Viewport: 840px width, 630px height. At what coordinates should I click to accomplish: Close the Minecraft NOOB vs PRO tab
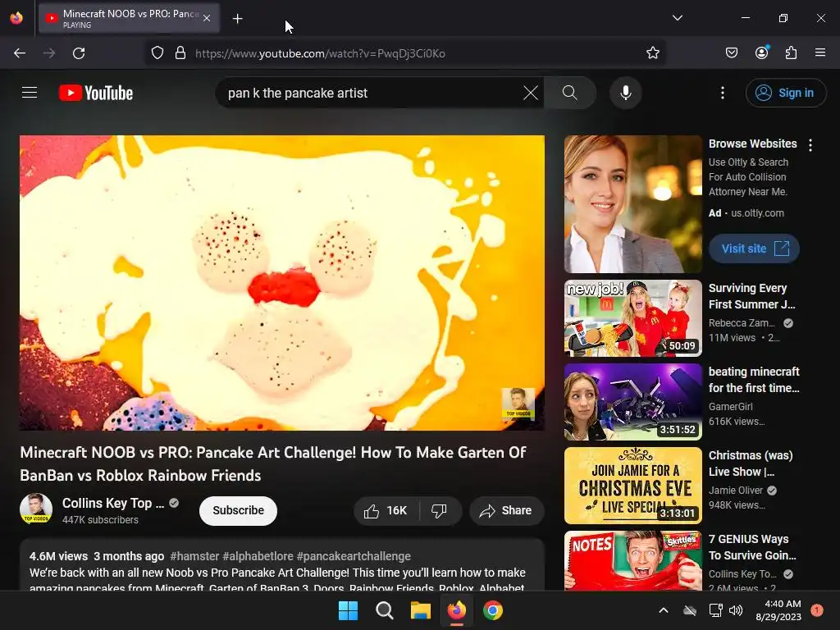pyautogui.click(x=207, y=18)
